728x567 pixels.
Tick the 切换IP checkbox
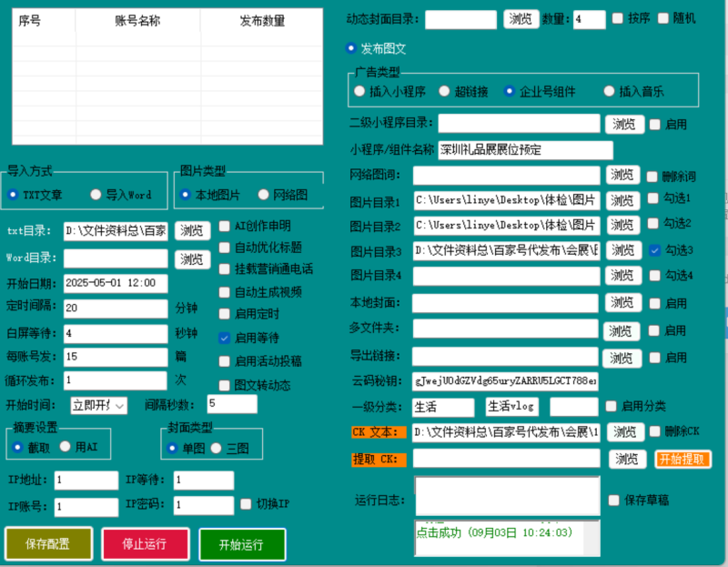tap(247, 503)
